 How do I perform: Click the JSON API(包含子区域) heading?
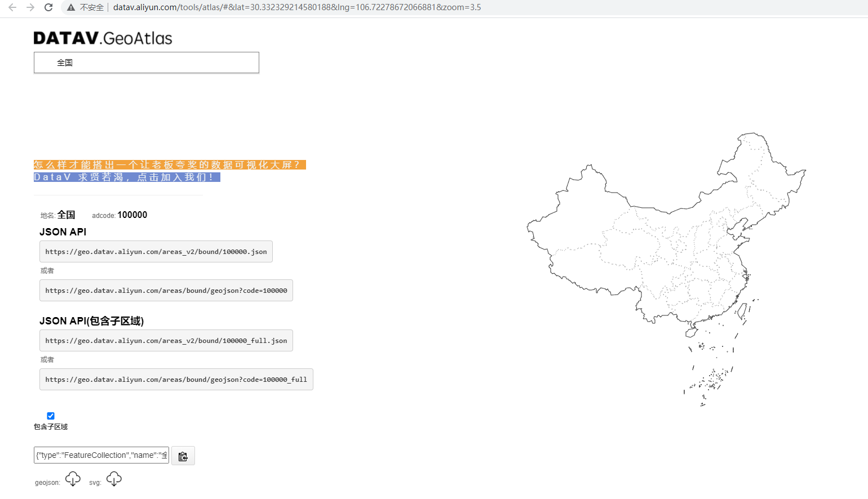(92, 321)
